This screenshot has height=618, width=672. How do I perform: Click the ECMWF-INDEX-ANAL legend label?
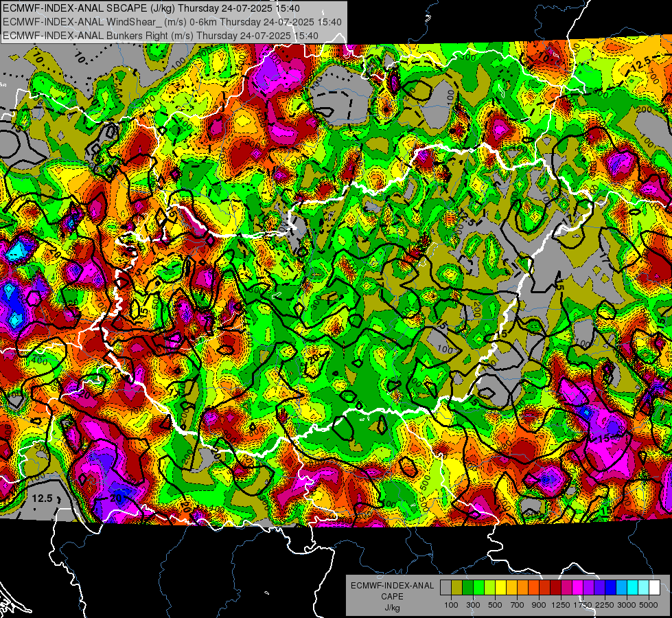pyautogui.click(x=392, y=586)
